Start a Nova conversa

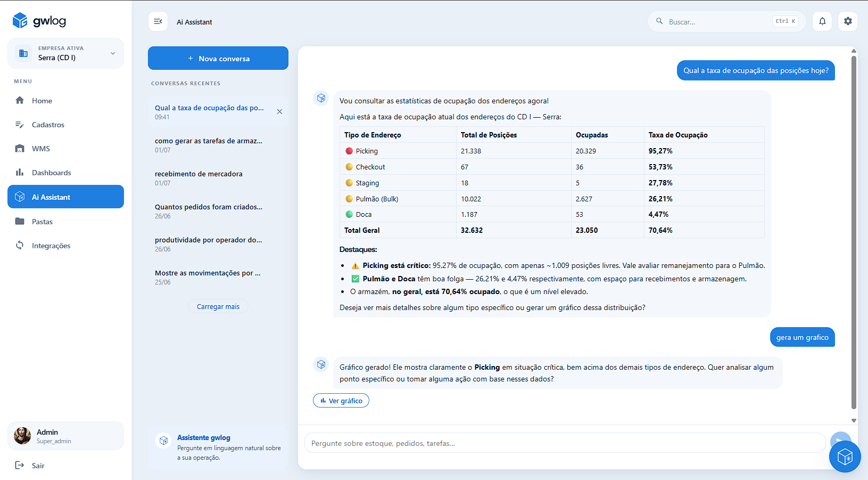coord(218,58)
